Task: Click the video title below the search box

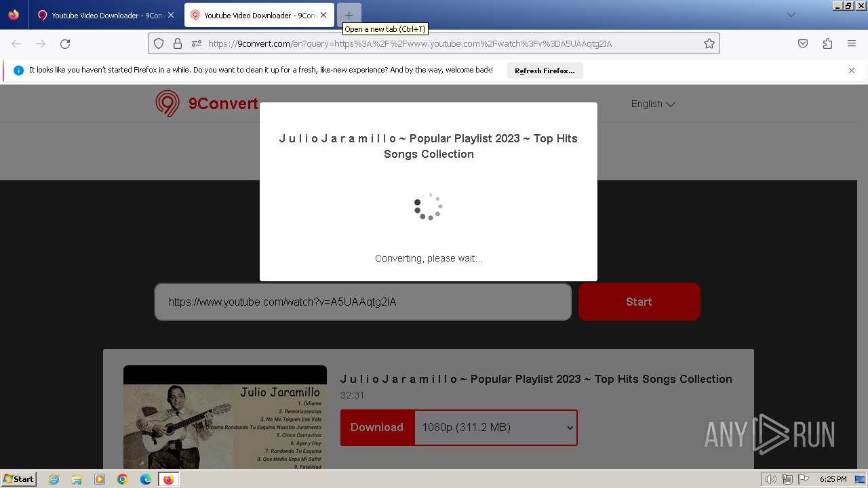Action: tap(536, 379)
